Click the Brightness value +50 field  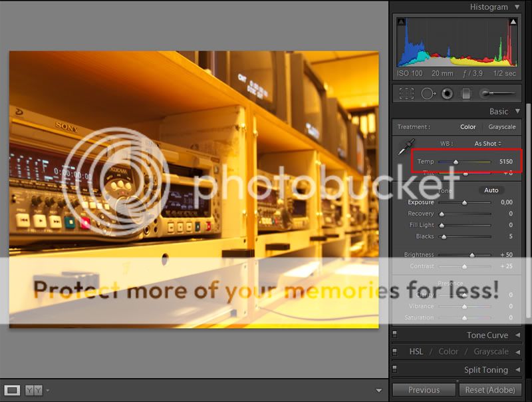click(506, 255)
